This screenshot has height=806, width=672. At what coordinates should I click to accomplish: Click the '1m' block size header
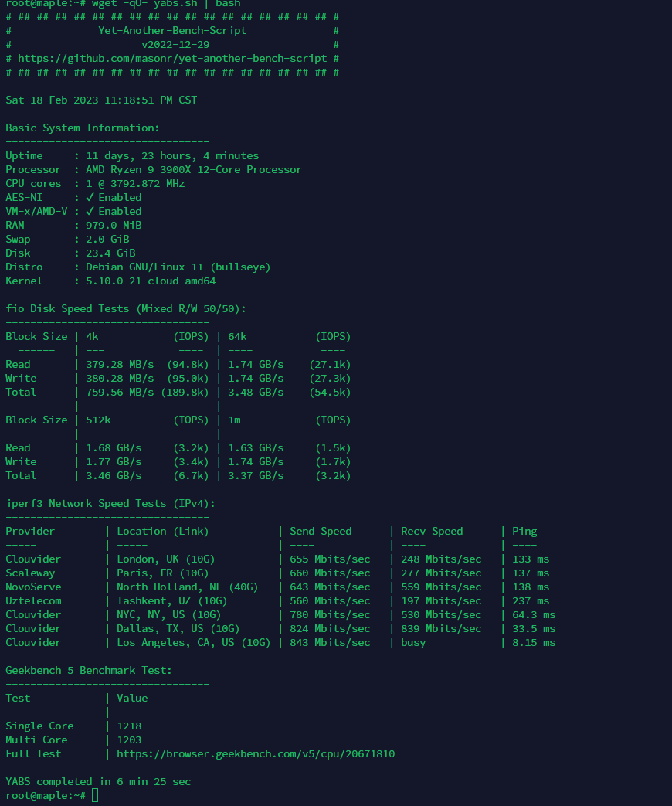234,420
